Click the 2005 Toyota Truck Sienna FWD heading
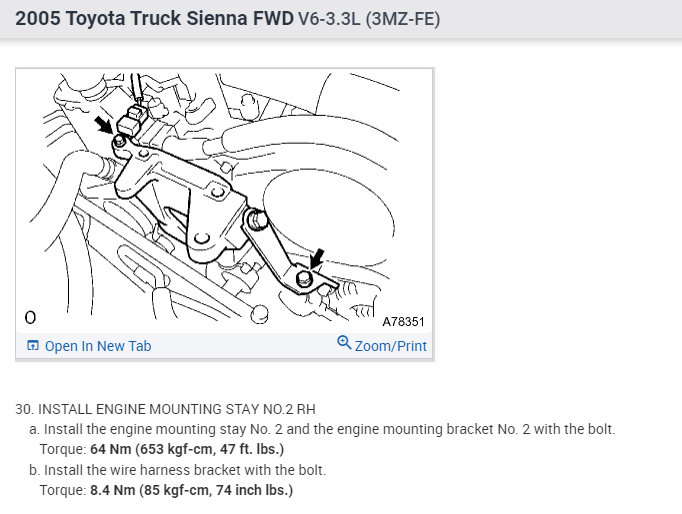This screenshot has height=514, width=682. click(x=153, y=19)
